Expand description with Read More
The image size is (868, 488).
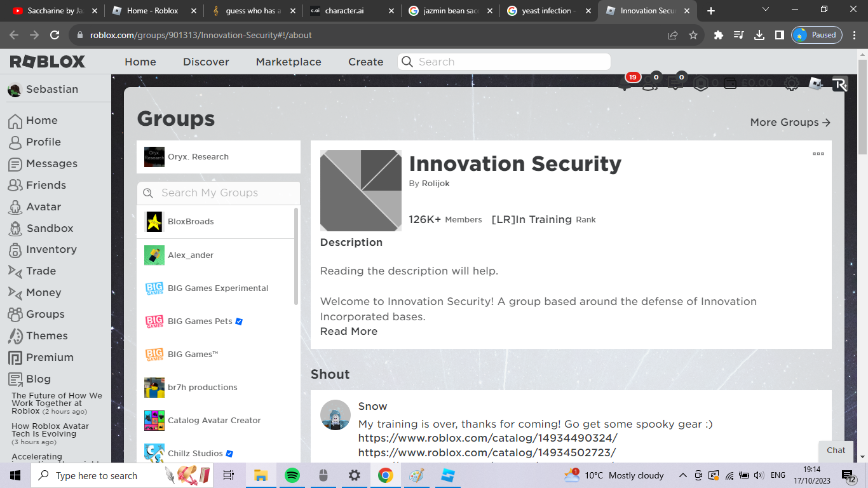click(349, 332)
